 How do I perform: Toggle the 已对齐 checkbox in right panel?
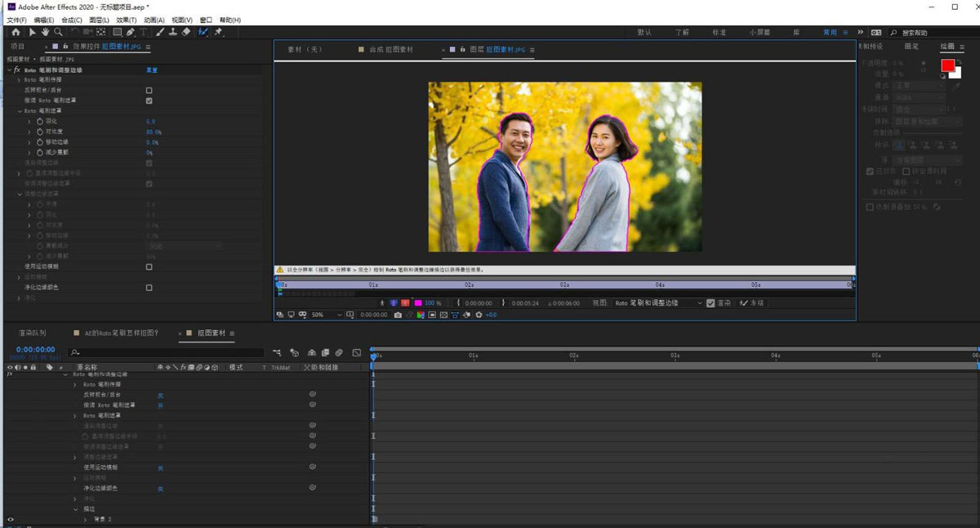(869, 171)
